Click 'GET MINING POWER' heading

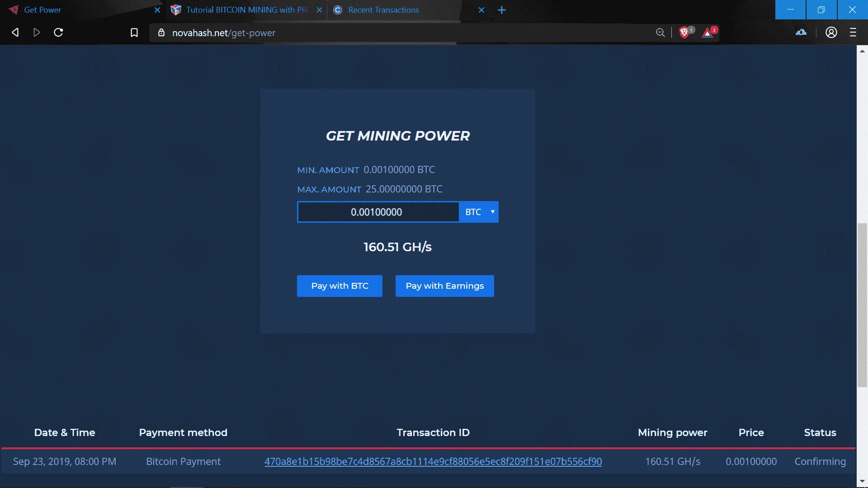tap(398, 136)
